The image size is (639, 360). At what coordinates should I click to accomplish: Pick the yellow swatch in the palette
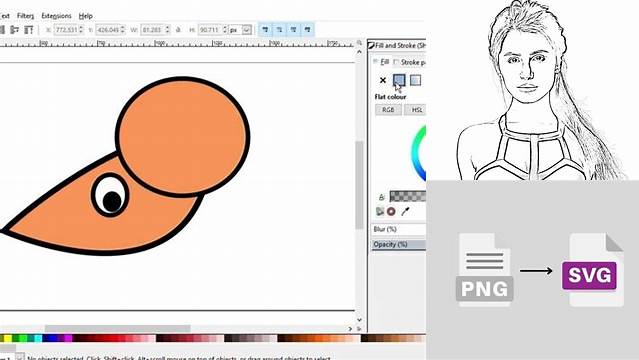click(8, 338)
